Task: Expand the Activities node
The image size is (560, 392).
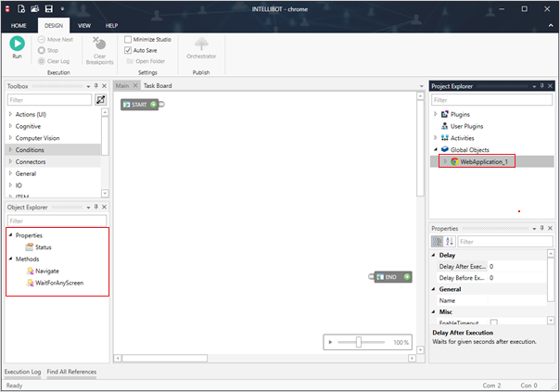Action: click(x=435, y=137)
